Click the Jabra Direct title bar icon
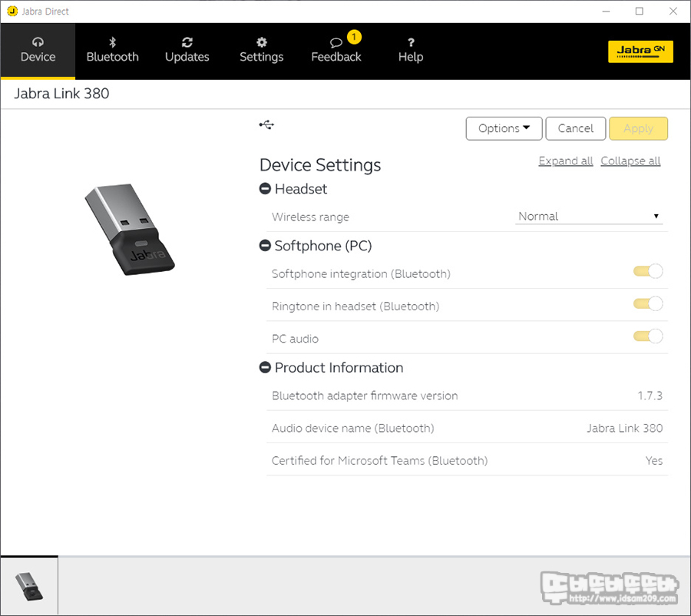 pos(12,11)
